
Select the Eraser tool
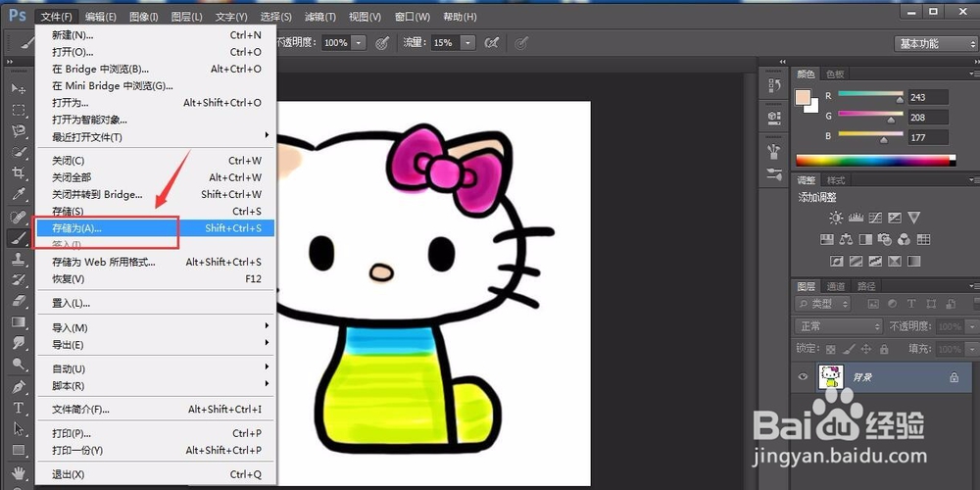[19, 301]
